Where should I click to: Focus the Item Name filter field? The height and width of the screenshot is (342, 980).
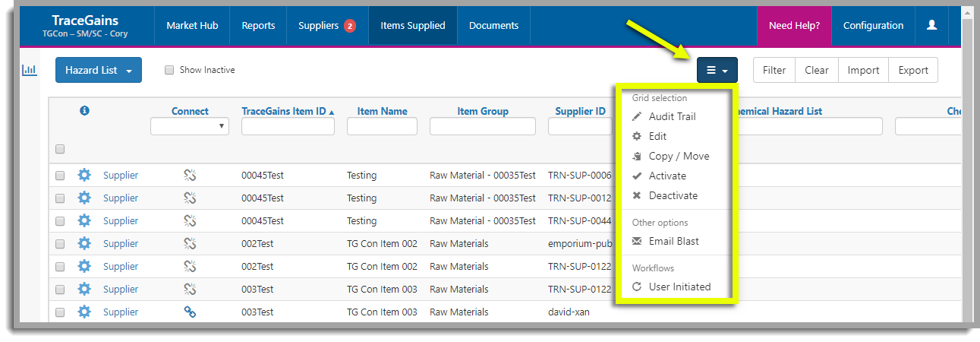tap(382, 126)
